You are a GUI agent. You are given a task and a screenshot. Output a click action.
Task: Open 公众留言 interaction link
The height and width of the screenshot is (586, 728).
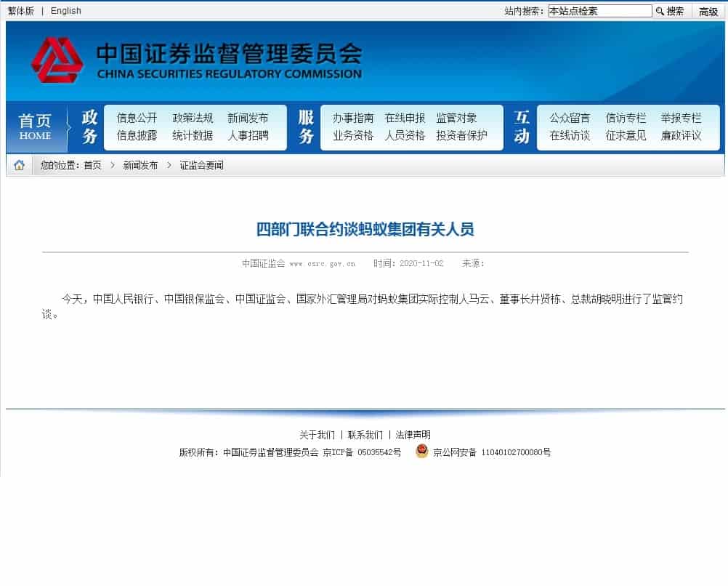570,118
